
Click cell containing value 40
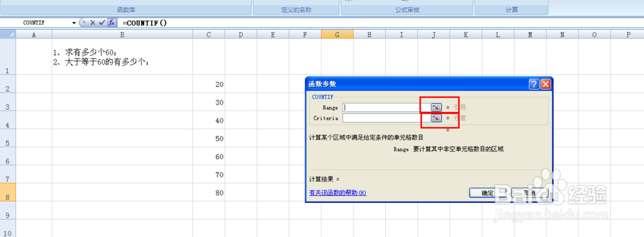click(209, 120)
